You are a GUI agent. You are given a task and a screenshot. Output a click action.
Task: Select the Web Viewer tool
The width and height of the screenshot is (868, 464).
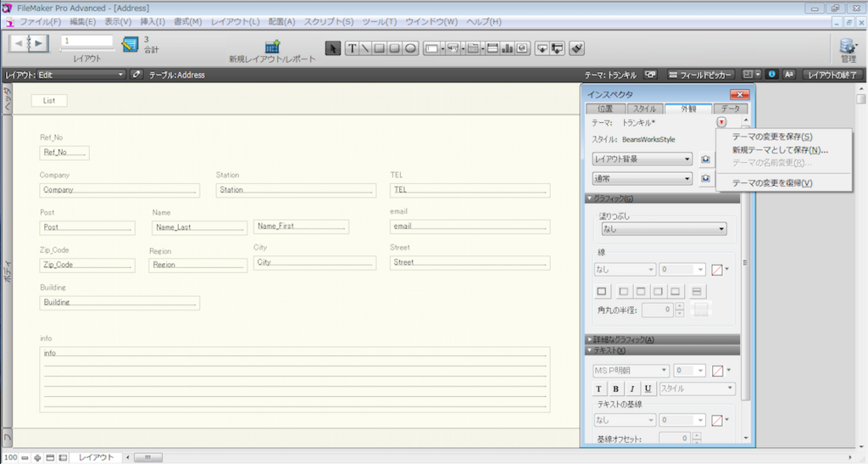[522, 48]
